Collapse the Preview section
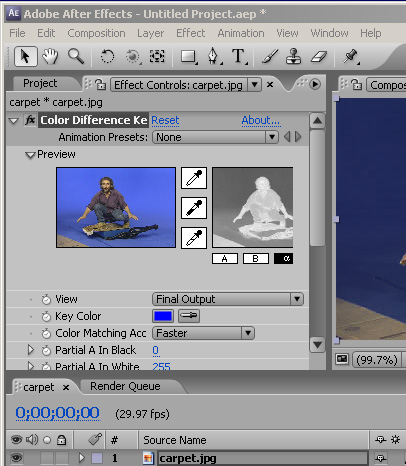The width and height of the screenshot is (406, 466). [x=30, y=155]
